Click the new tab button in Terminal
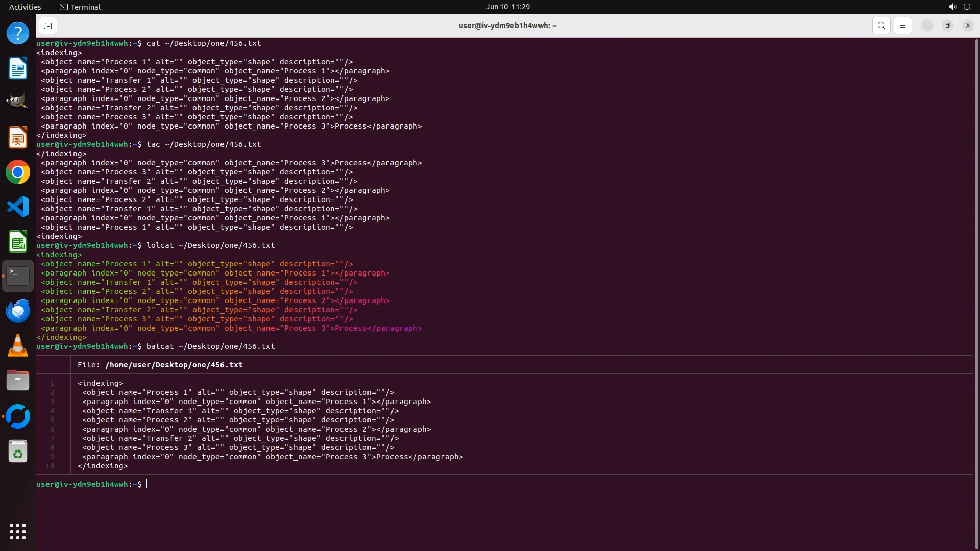 [x=48, y=26]
